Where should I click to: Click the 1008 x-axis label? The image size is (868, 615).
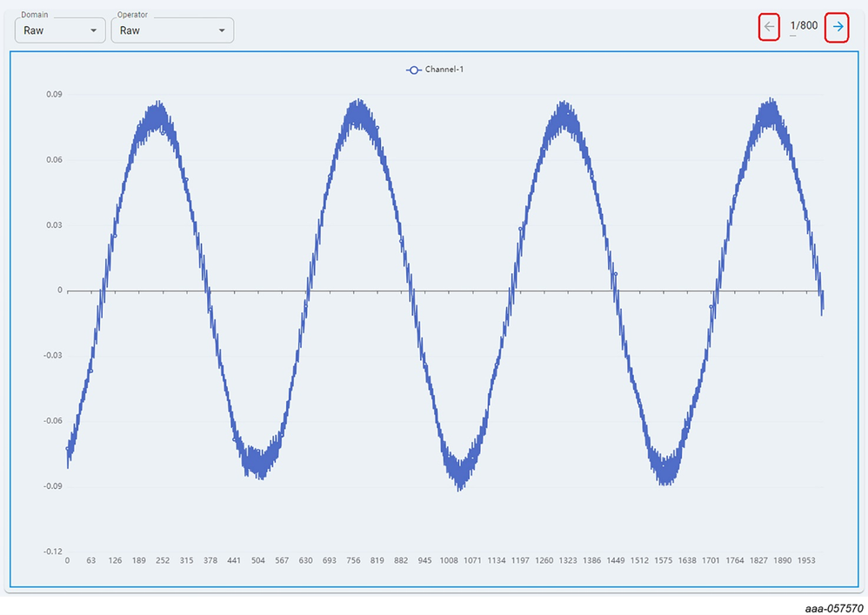[x=449, y=560]
